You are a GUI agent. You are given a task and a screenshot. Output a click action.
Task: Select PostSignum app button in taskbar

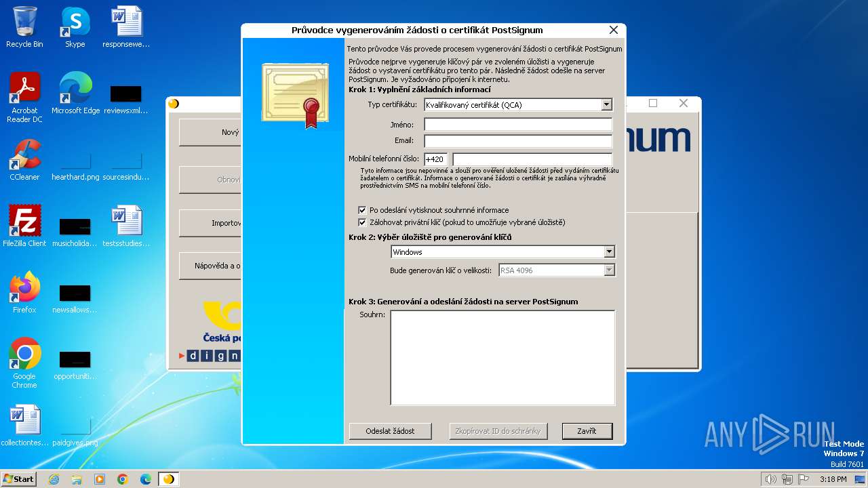169,479
